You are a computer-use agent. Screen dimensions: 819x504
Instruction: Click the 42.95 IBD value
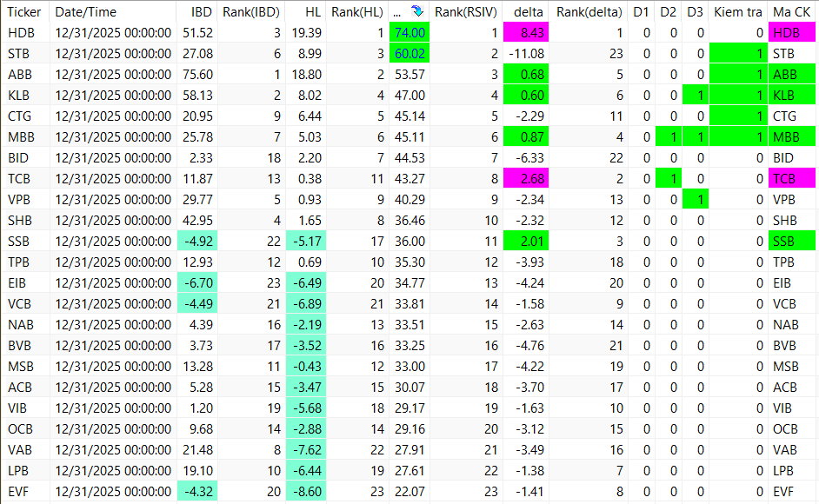[x=198, y=221]
